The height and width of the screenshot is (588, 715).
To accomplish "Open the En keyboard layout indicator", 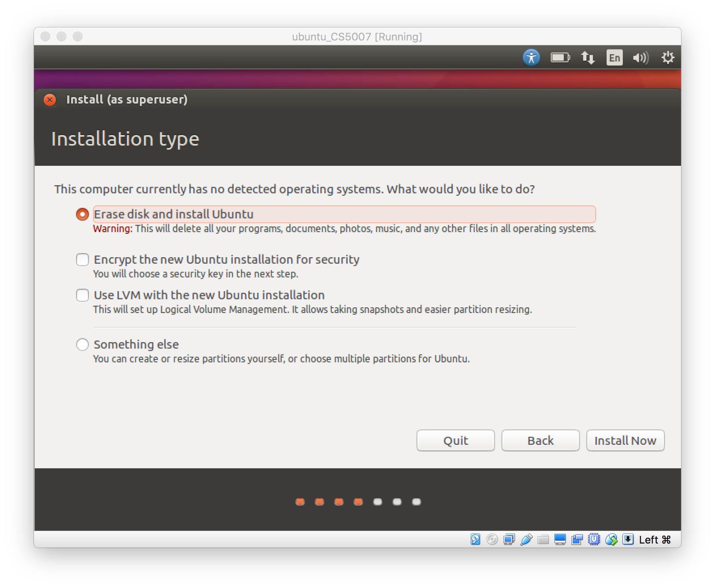I will [x=614, y=58].
